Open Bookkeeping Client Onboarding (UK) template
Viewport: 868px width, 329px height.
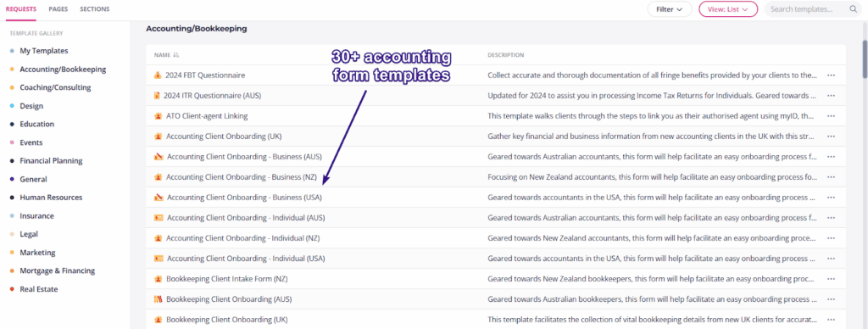click(x=227, y=320)
